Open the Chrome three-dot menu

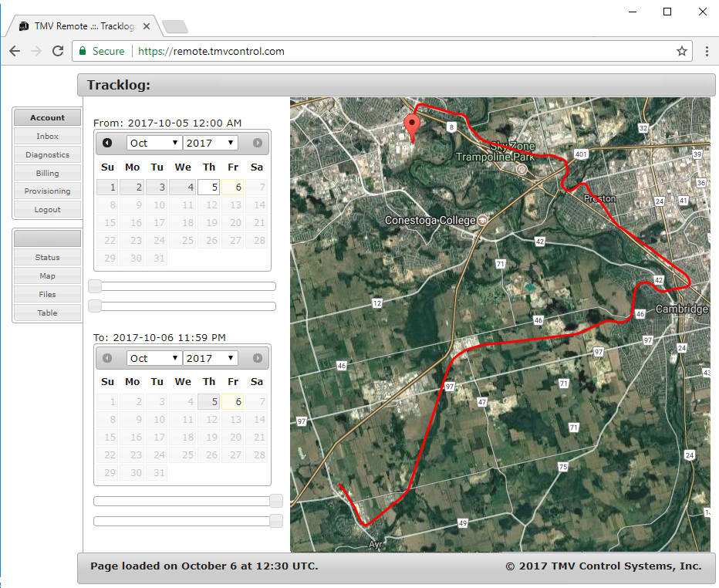[x=707, y=51]
